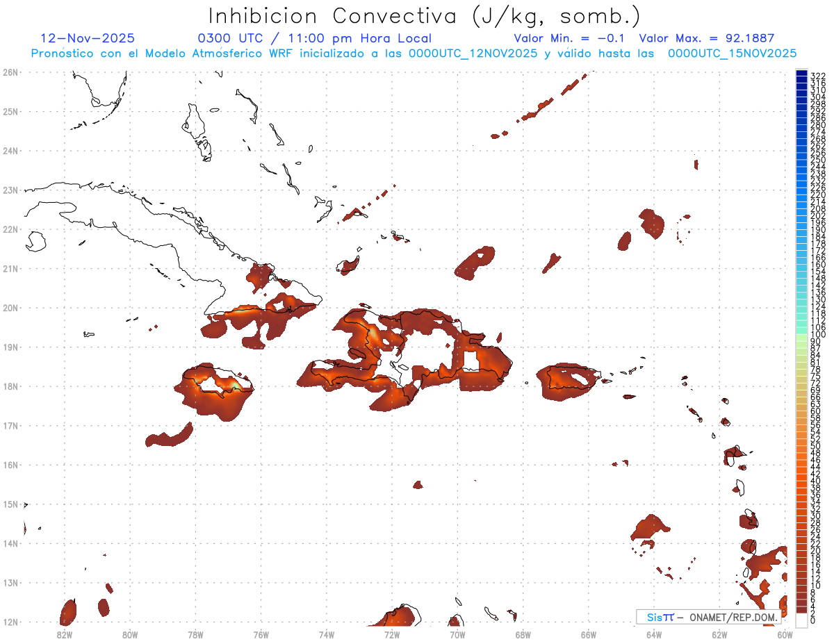Click the "82W" longitude label

coord(65,634)
